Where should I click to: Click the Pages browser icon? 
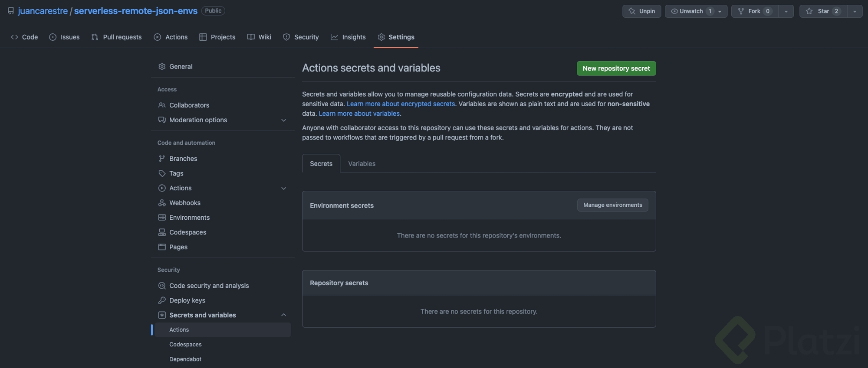(x=162, y=247)
